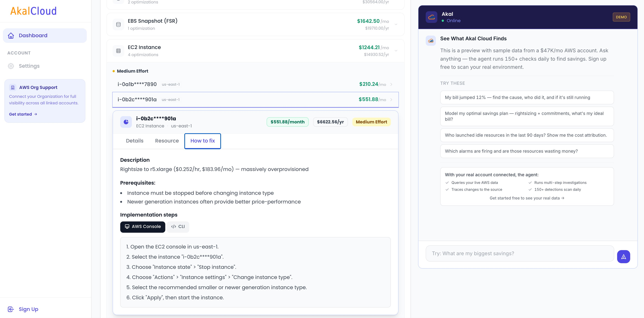The image size is (644, 318).
Task: Pick Who launched idle resources prompt
Action: click(x=527, y=135)
